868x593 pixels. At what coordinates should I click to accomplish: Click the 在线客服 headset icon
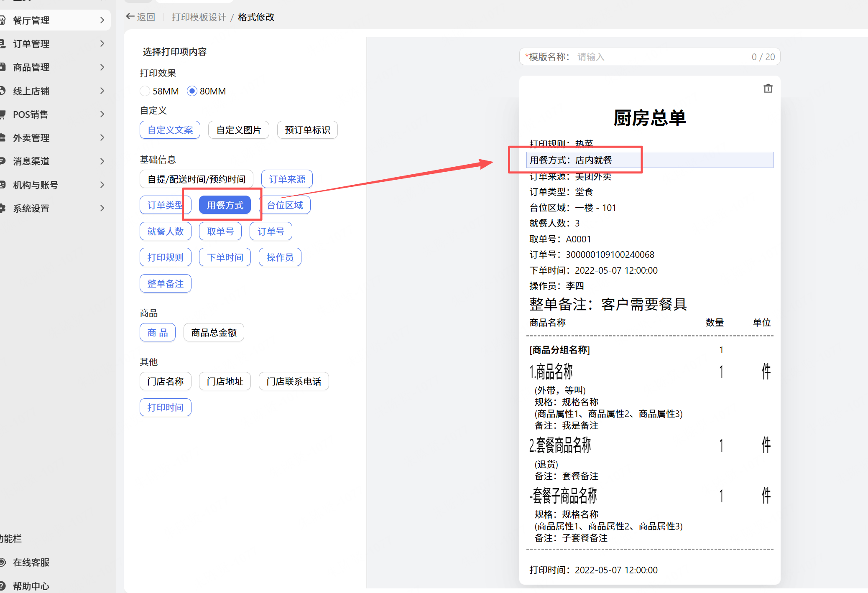(3, 562)
